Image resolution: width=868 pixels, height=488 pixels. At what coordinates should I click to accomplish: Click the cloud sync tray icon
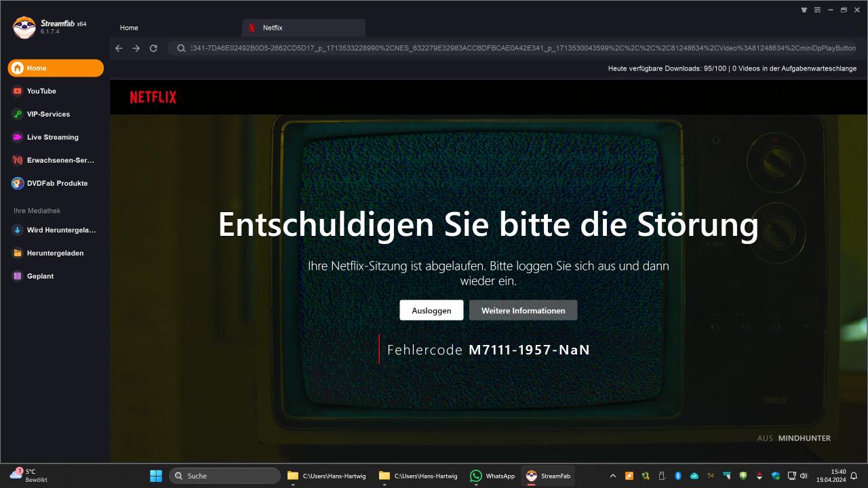[x=694, y=476]
